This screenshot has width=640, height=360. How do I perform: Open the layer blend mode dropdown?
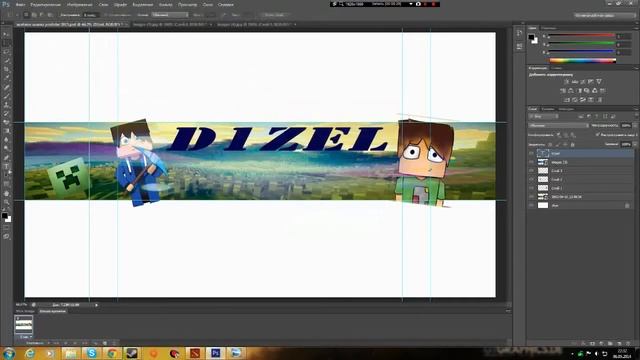click(558, 125)
